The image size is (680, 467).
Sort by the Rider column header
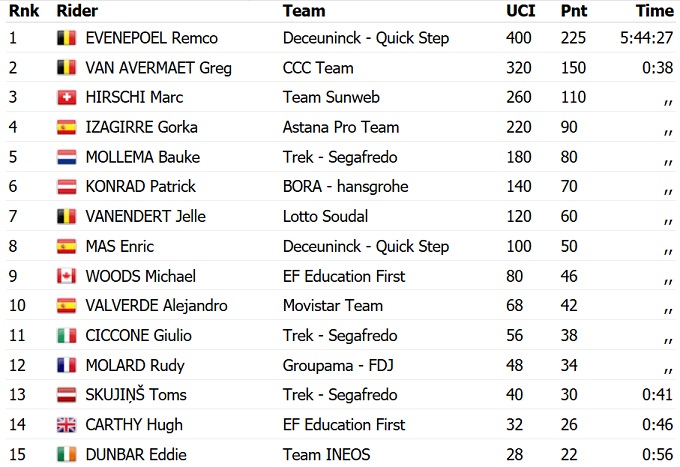point(77,11)
